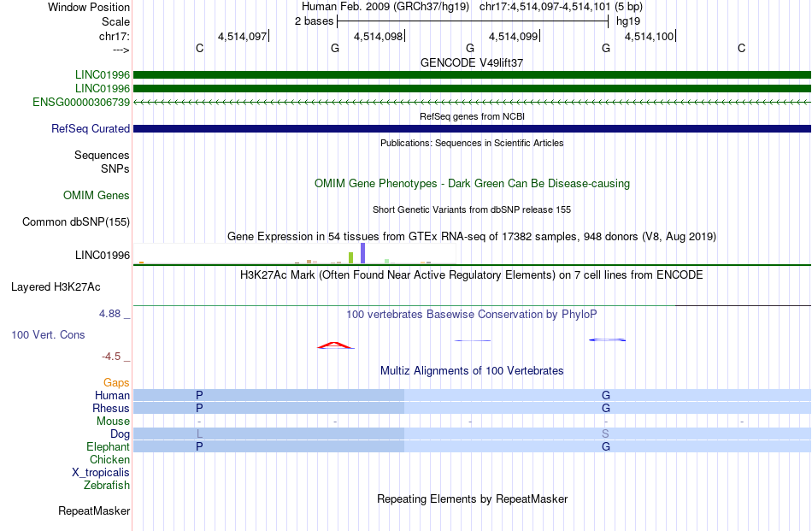Open Repeating Elements by RepeatMasker title
The width and height of the screenshot is (812, 531).
coord(472,499)
